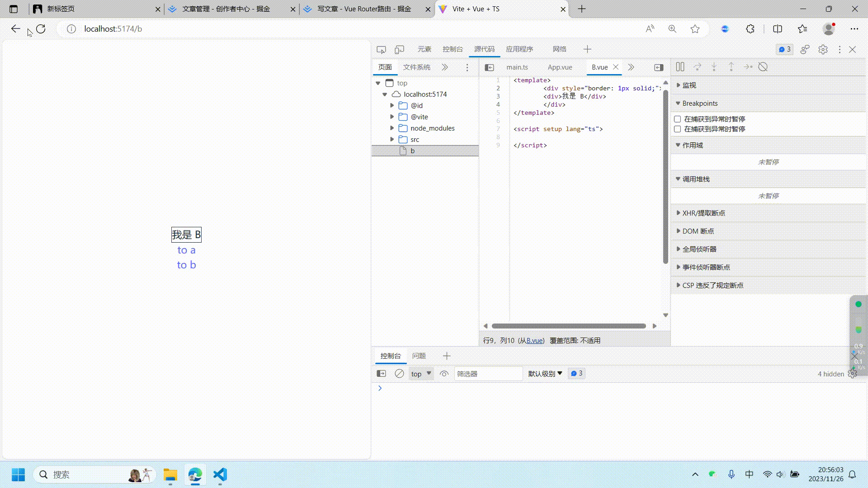
Task: Hide the debugger sidebar icon
Action: click(659, 67)
